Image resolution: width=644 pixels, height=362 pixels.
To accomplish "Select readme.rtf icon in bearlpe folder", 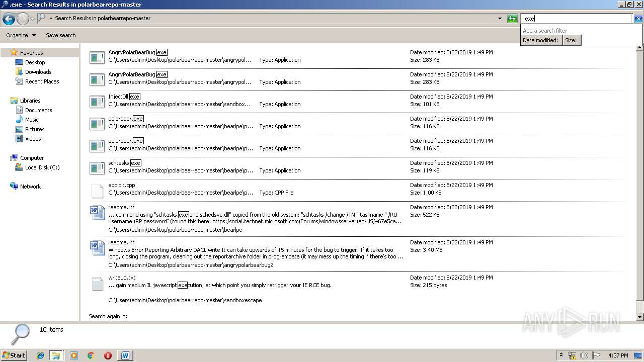I will [x=97, y=213].
